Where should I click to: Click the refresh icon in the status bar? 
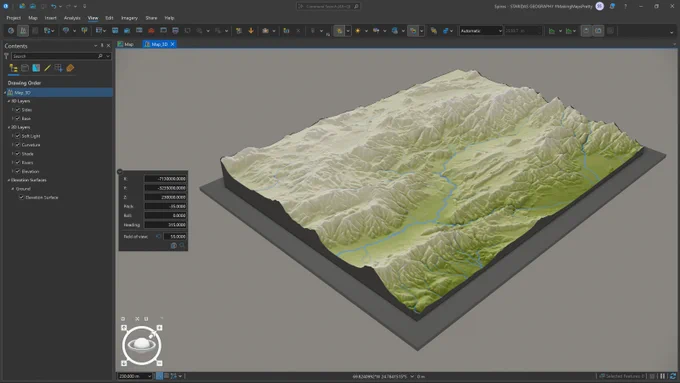[673, 376]
